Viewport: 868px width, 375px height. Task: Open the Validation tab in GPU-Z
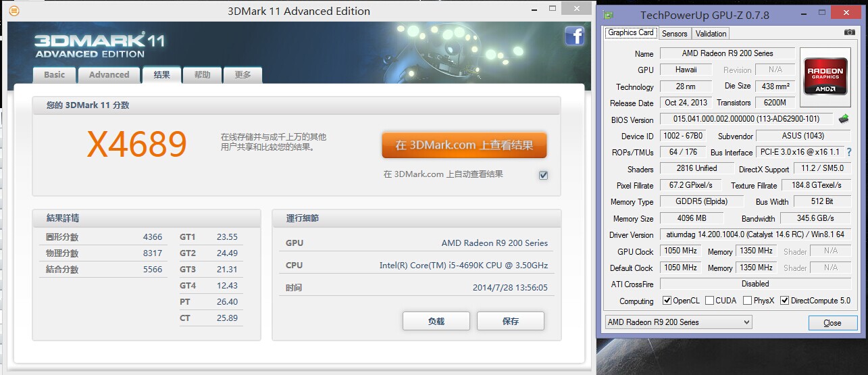pyautogui.click(x=711, y=33)
